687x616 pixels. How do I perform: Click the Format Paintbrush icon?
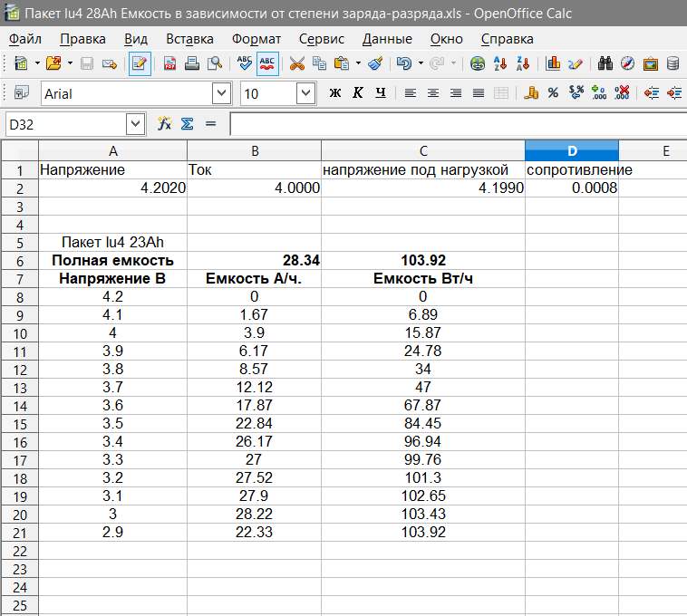(x=375, y=64)
